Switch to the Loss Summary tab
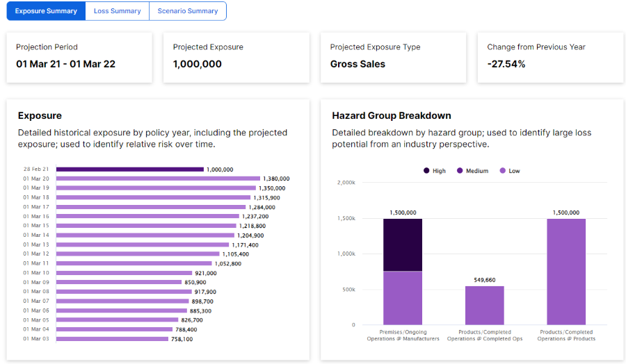 117,11
